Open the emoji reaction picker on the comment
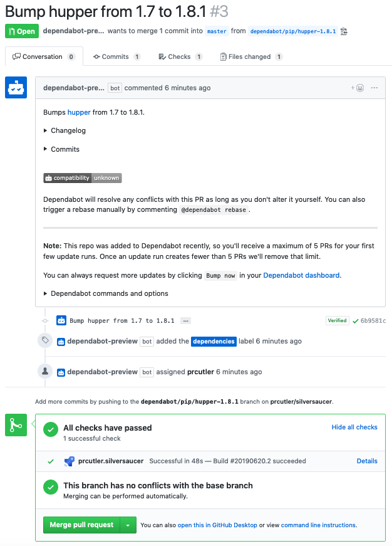This screenshot has width=392, height=546. click(x=358, y=88)
